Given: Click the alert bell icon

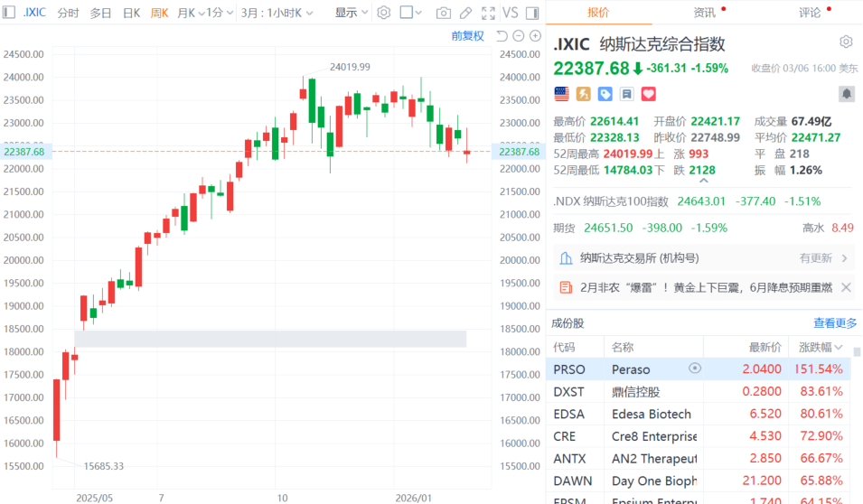Looking at the screenshot, I should coord(846,93).
